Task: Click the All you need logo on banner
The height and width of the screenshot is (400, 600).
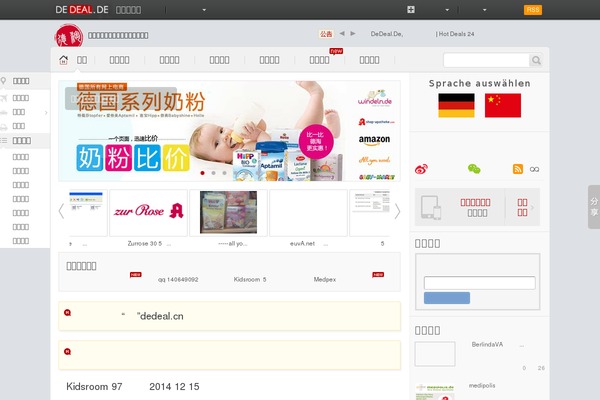Action: click(x=375, y=160)
